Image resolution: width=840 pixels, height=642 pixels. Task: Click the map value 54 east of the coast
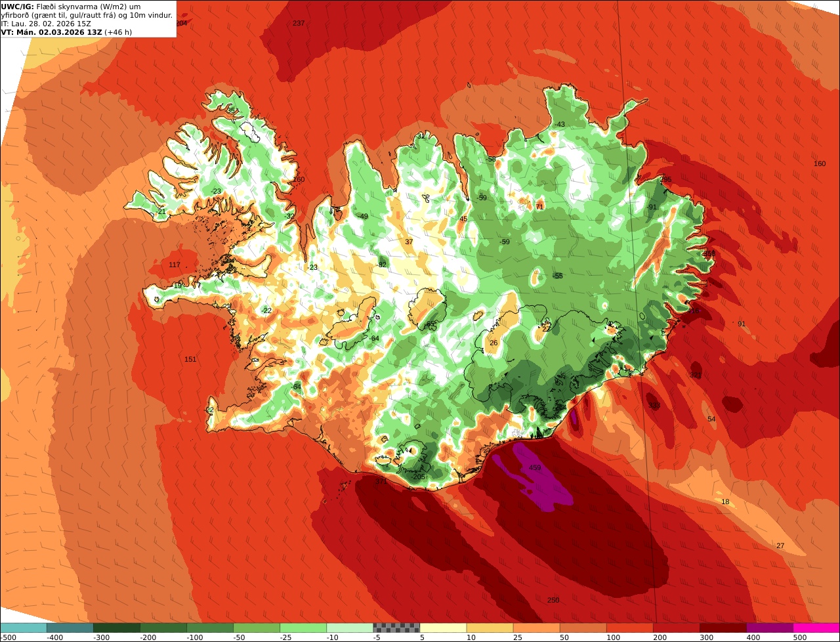(x=711, y=419)
